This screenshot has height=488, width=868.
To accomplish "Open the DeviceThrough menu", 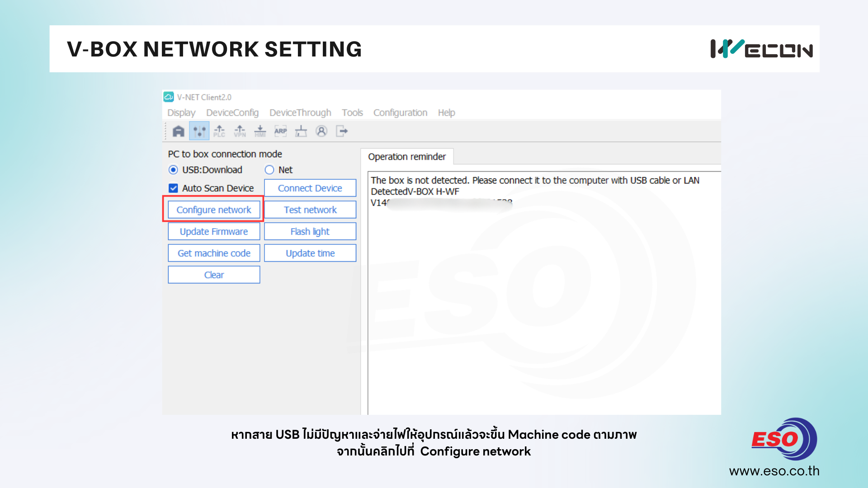I will point(300,113).
